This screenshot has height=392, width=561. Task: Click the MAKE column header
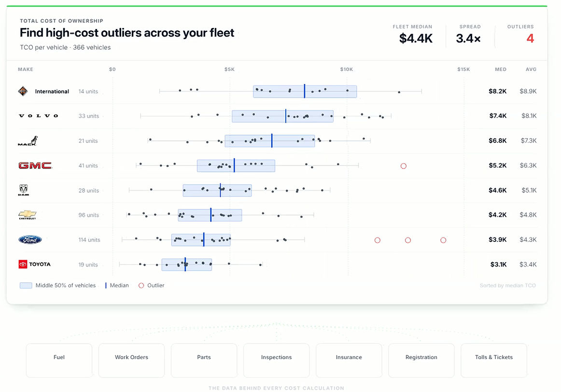point(26,70)
